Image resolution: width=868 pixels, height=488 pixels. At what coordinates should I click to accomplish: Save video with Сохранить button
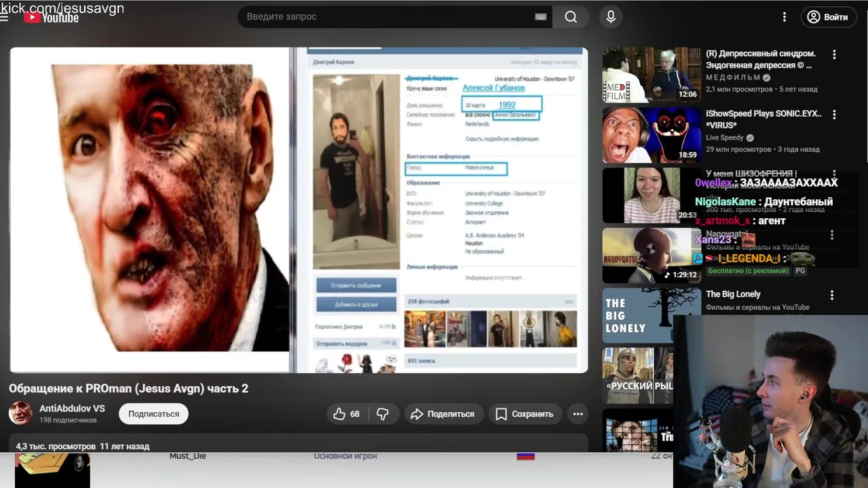524,413
